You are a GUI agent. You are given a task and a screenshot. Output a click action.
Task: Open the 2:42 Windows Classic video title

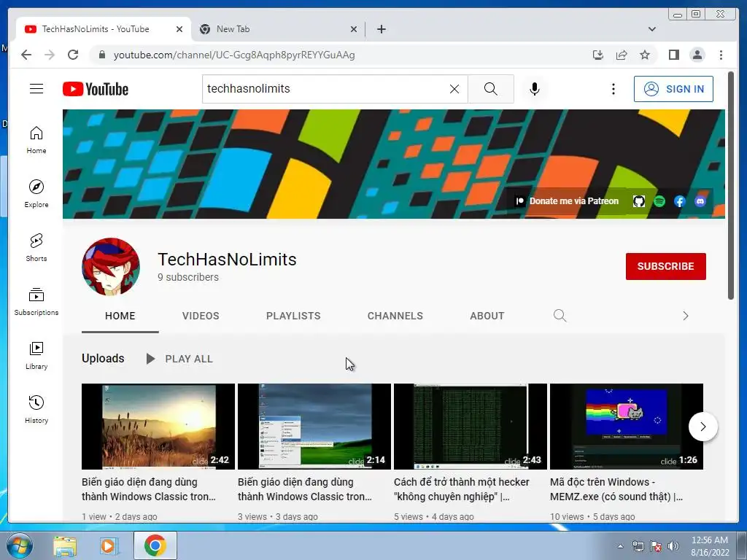point(149,489)
